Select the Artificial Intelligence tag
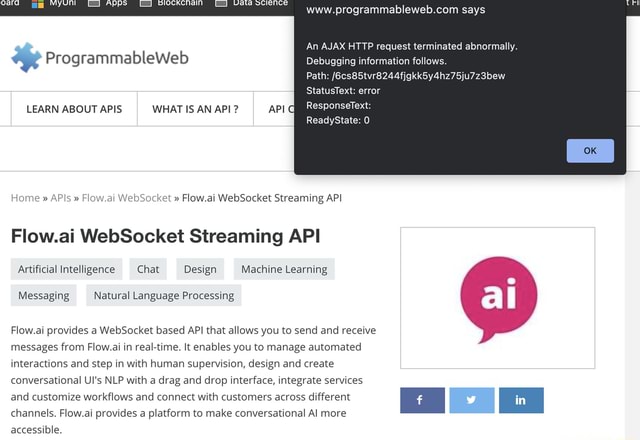The height and width of the screenshot is (440, 640). coord(67,269)
